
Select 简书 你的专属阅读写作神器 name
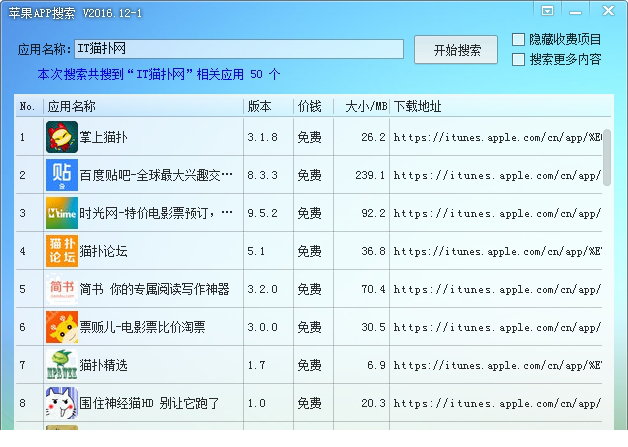(154, 289)
